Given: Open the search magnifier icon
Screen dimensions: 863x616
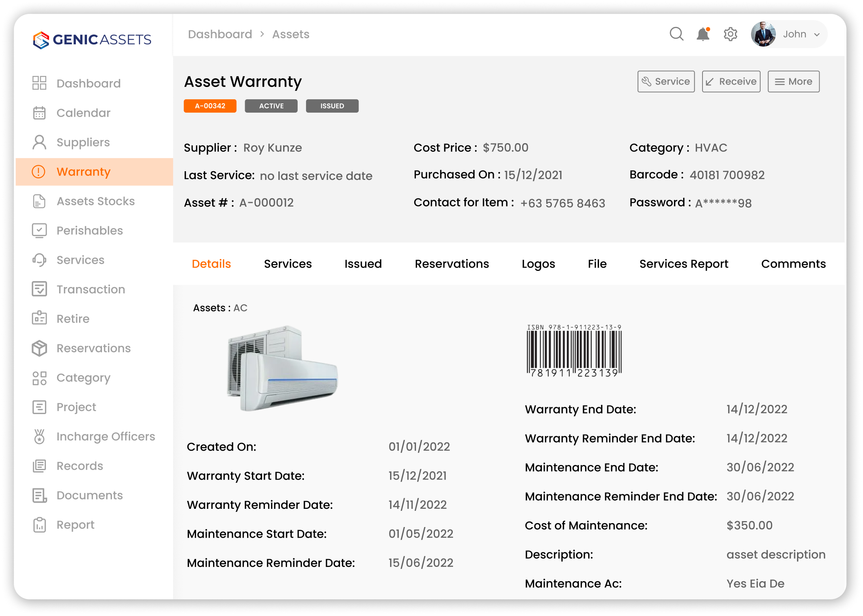Looking at the screenshot, I should point(676,34).
